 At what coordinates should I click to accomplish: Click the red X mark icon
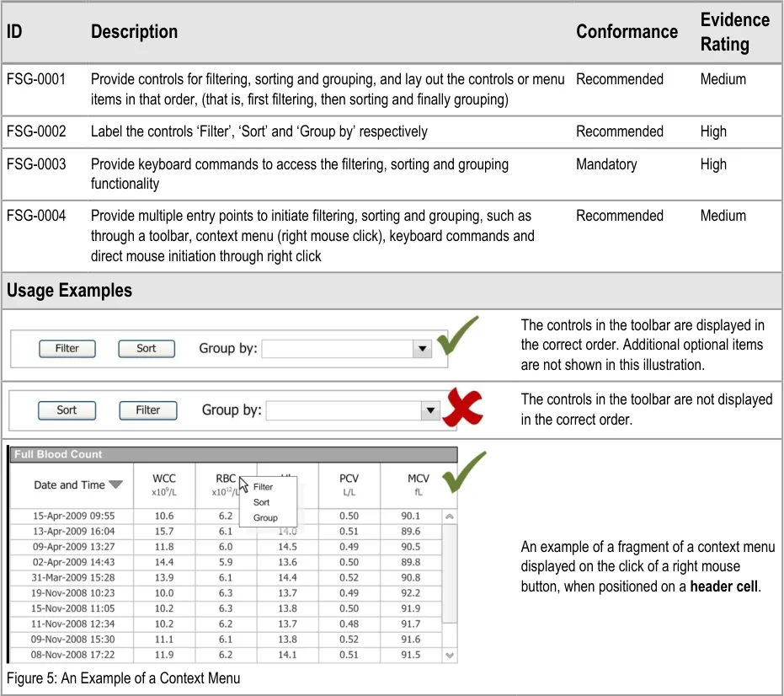pos(462,409)
